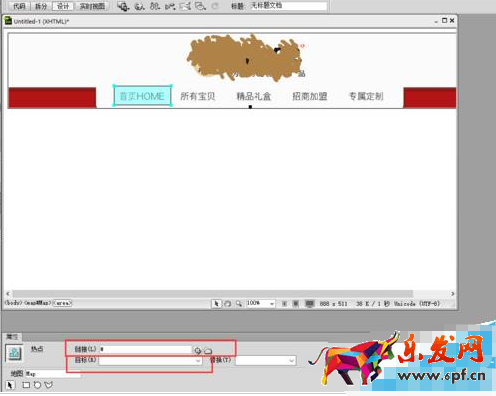This screenshot has width=496, height=396.
Task: Select the Hand tool in status bar
Action: [x=228, y=304]
